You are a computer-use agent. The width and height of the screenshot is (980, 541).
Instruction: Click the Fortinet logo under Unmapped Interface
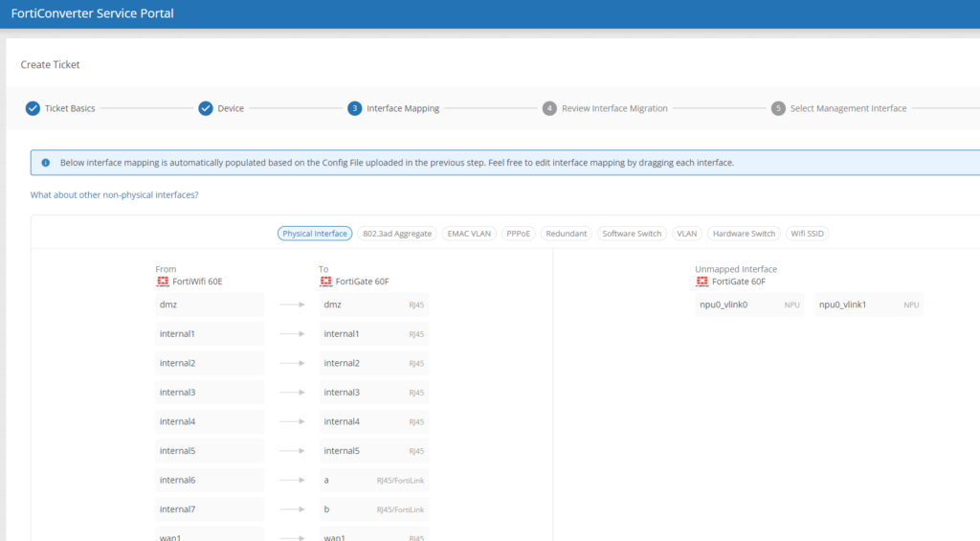coord(702,282)
